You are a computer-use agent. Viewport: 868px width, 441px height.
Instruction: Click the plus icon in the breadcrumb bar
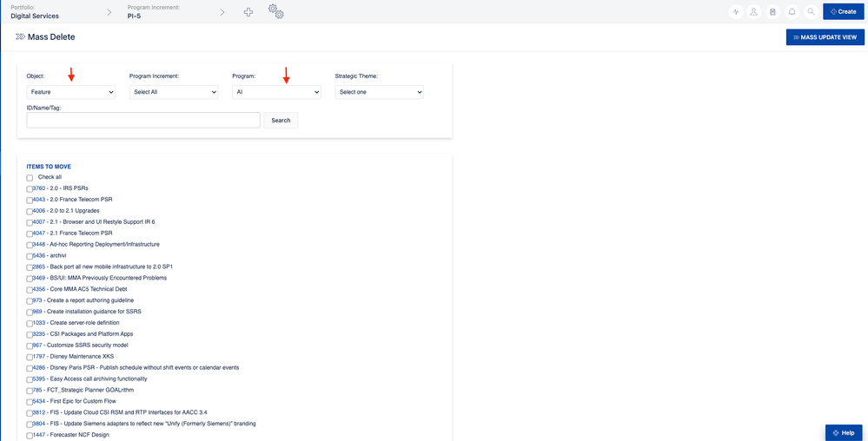(x=248, y=11)
